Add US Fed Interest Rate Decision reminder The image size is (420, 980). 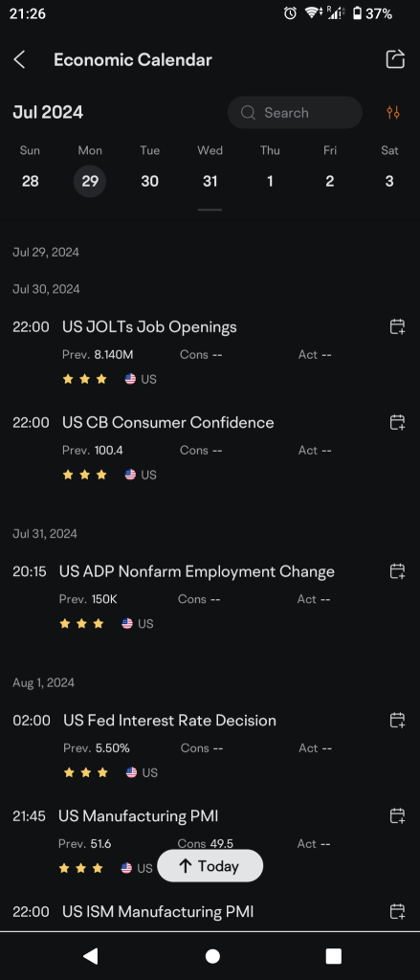pos(397,720)
